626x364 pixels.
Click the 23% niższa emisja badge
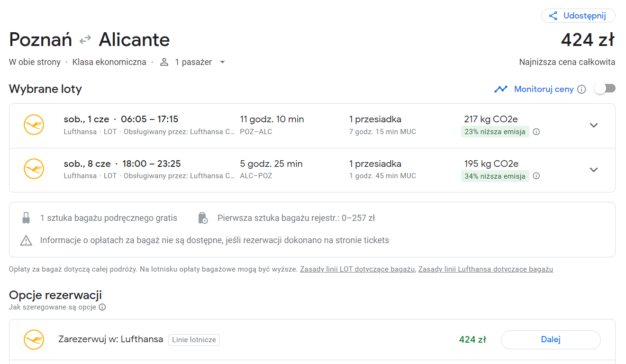click(495, 132)
